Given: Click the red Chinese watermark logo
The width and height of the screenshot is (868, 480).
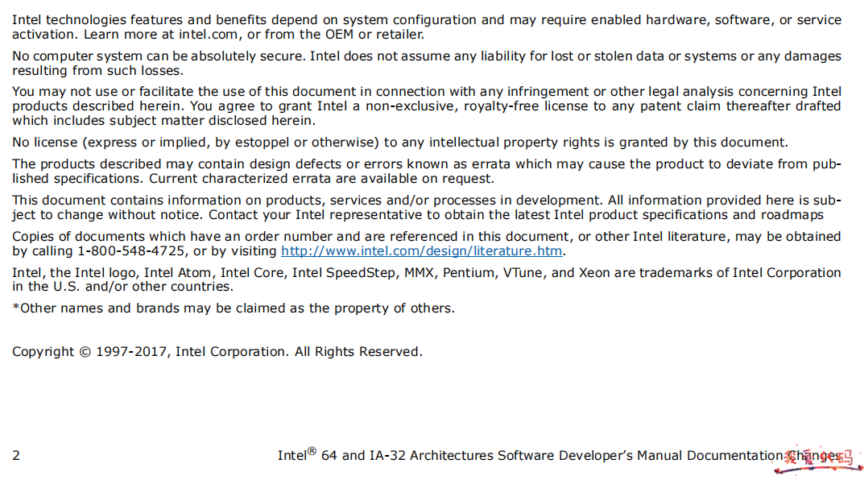Looking at the screenshot, I should click(820, 460).
